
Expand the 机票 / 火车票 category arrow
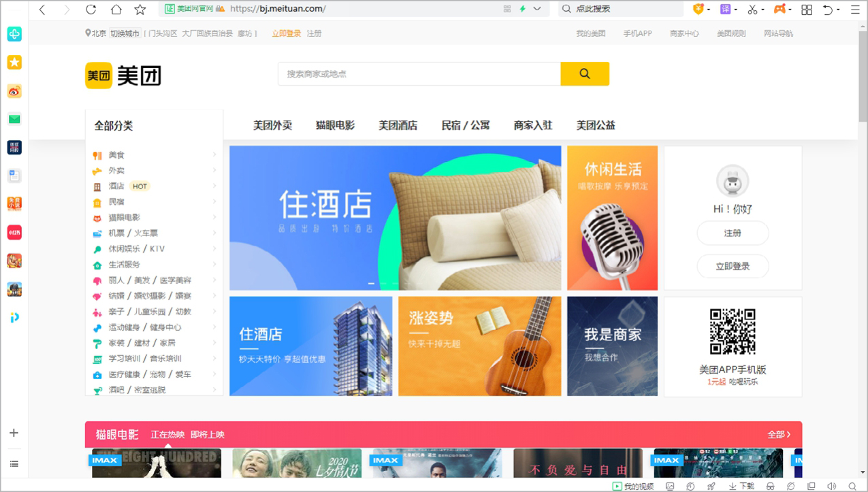214,233
